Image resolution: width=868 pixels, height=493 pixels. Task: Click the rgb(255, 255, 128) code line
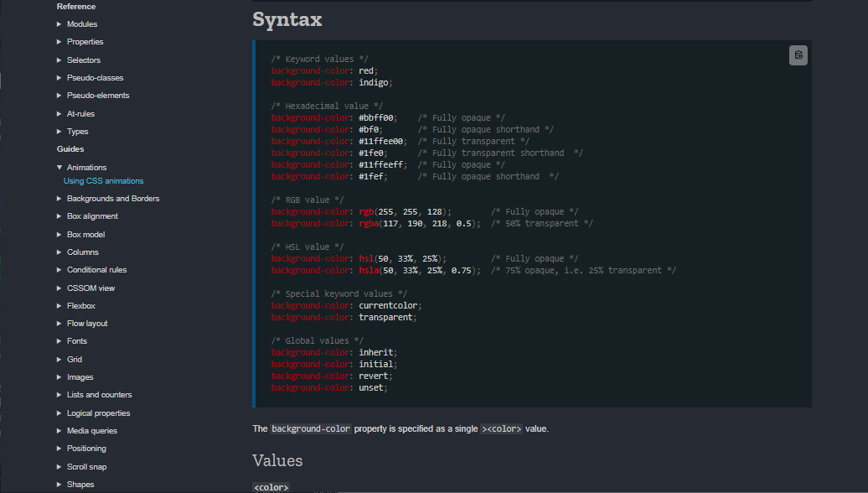click(361, 211)
